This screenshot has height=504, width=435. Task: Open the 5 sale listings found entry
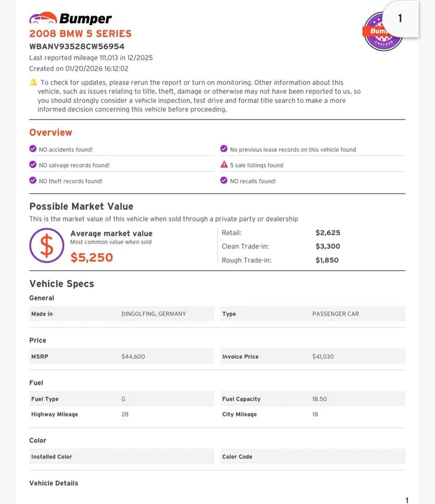point(256,165)
